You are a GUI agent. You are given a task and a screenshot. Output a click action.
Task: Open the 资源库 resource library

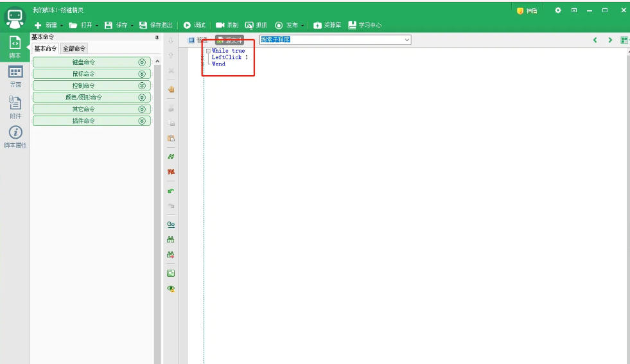point(327,25)
